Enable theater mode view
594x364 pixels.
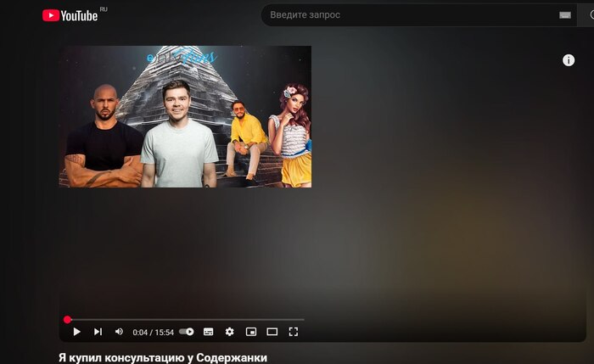[272, 332]
